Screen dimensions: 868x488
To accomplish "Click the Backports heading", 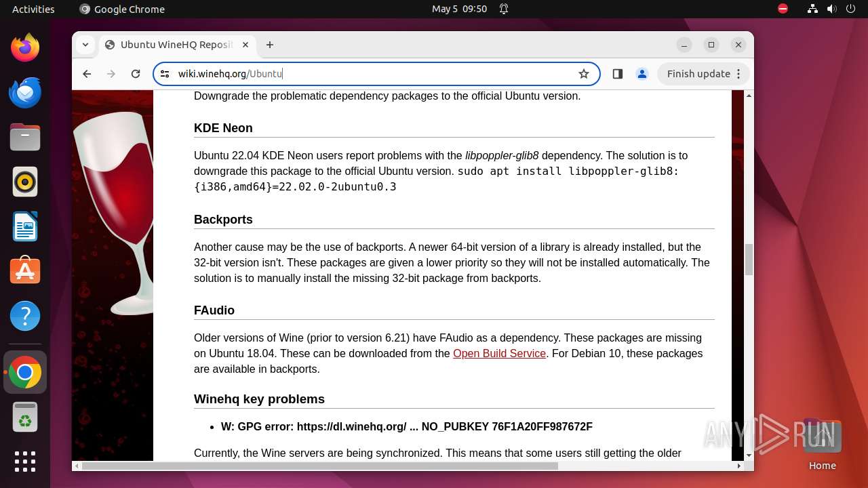I will 223,220.
